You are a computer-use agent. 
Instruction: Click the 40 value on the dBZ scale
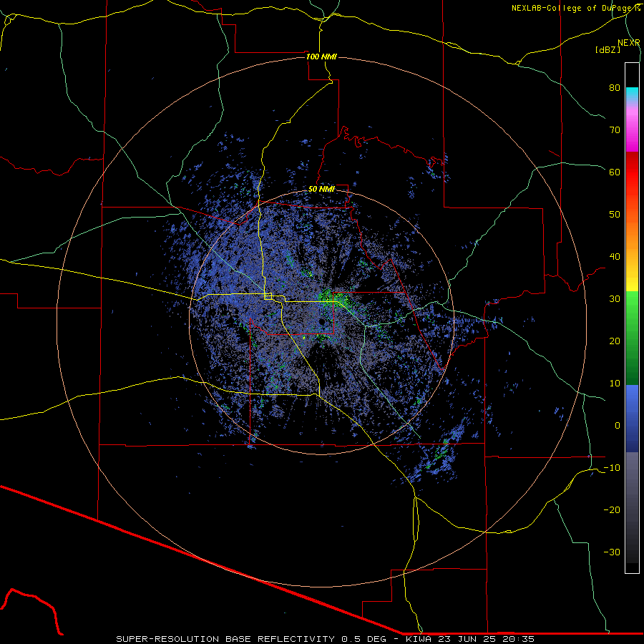(615, 257)
